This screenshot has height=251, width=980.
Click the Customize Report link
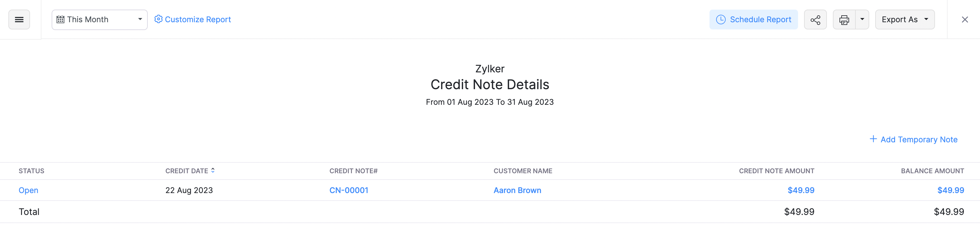pyautogui.click(x=198, y=20)
